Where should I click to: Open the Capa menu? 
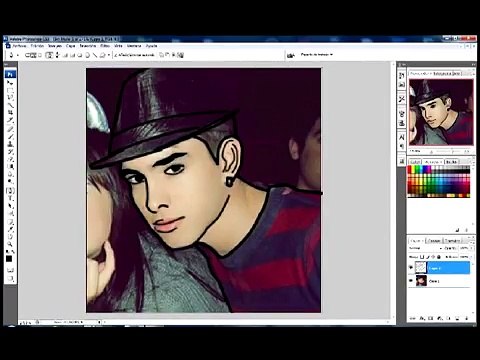(71, 46)
